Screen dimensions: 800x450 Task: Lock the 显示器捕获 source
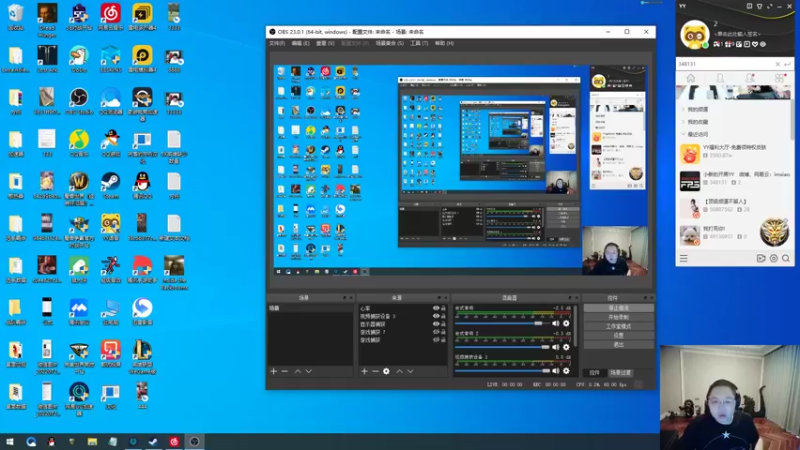point(443,324)
